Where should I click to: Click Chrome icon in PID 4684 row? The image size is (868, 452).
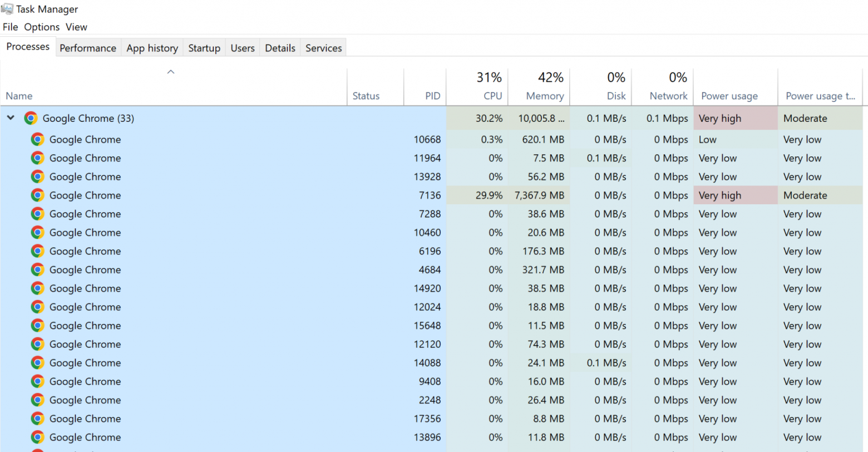(37, 270)
